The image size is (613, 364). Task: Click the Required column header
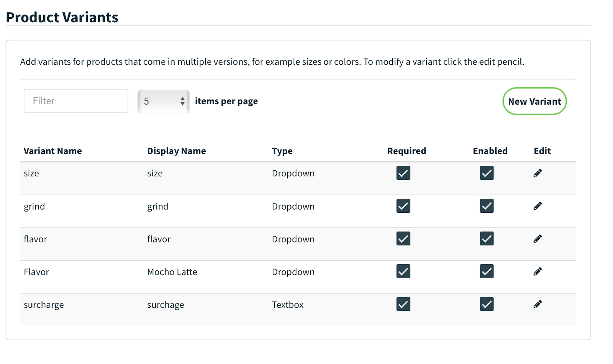click(x=406, y=151)
